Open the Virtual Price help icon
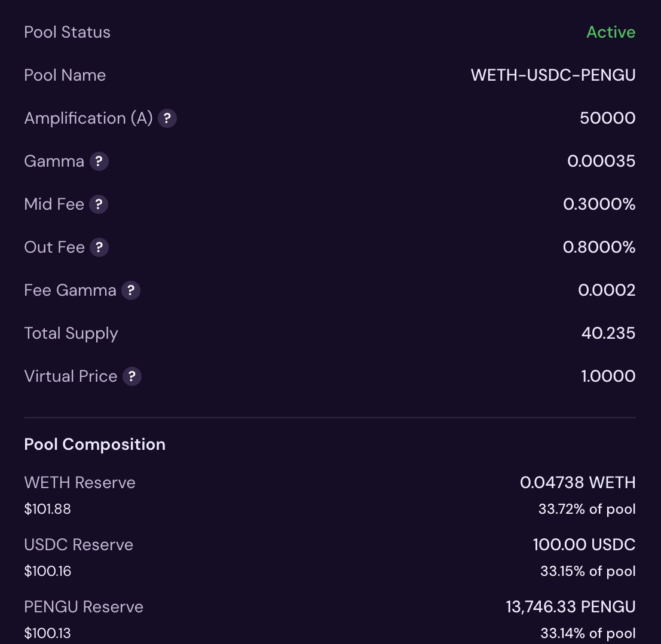This screenshot has height=644, width=661. [132, 376]
